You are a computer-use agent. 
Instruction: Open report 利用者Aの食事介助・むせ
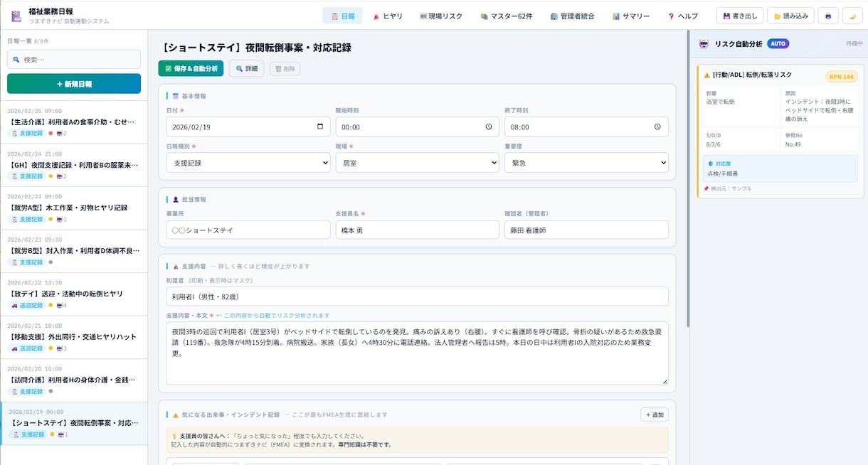[x=74, y=122]
